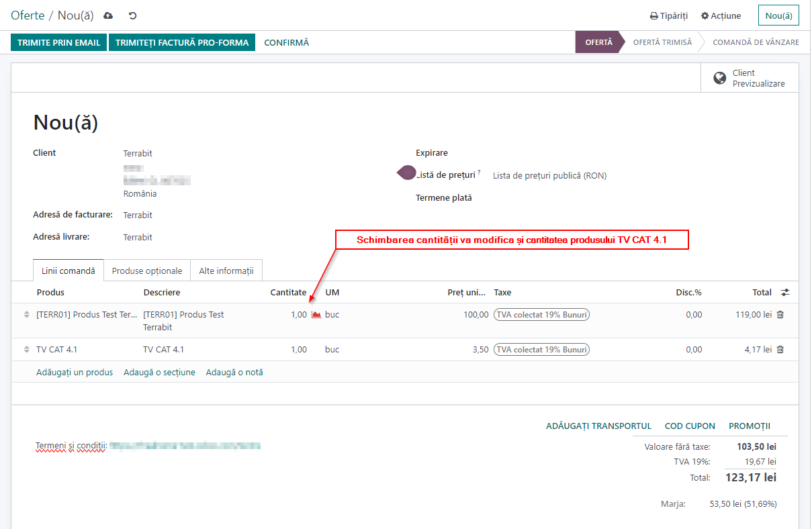Click the TVA colectat 19% tag on first row

click(x=541, y=315)
